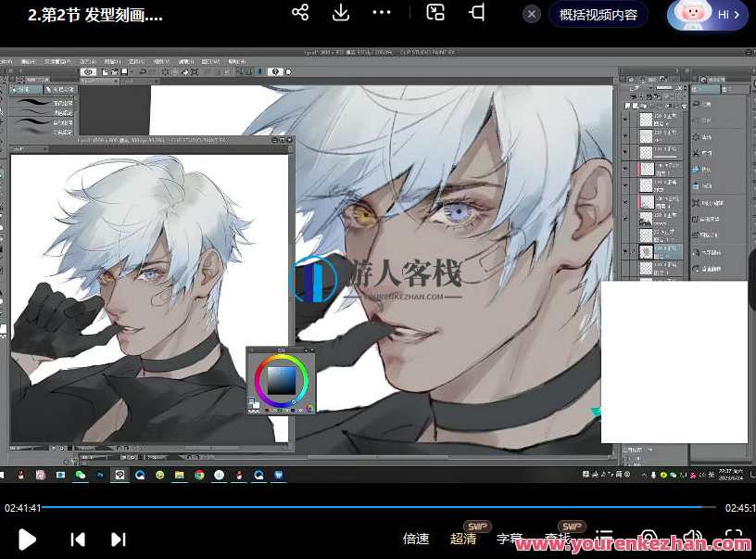This screenshot has height=559, width=756.
Task: Open Chrome from the Windows taskbar
Action: [199, 476]
